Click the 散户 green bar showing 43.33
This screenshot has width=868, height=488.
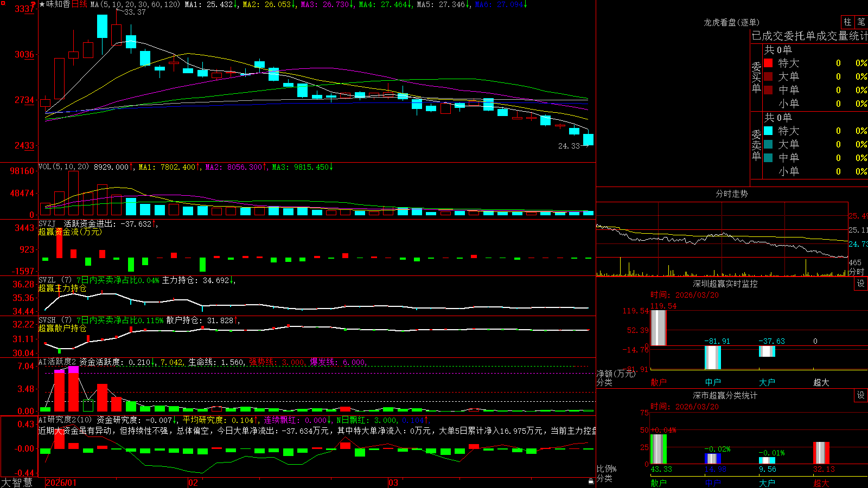(x=658, y=449)
